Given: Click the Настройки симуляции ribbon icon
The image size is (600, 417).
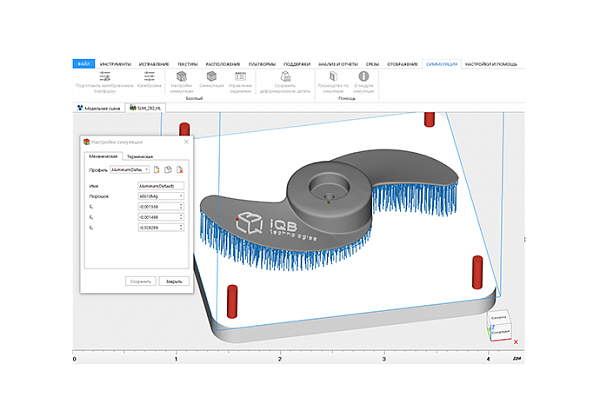Looking at the screenshot, I should pos(182,78).
